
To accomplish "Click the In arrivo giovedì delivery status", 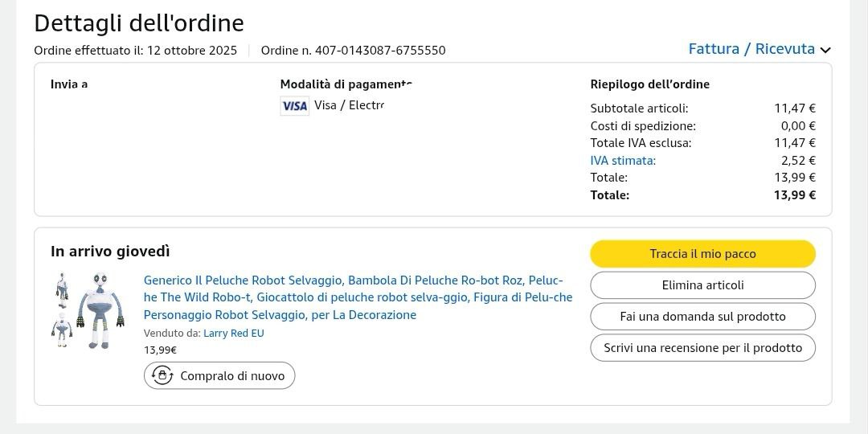I will (x=110, y=252).
